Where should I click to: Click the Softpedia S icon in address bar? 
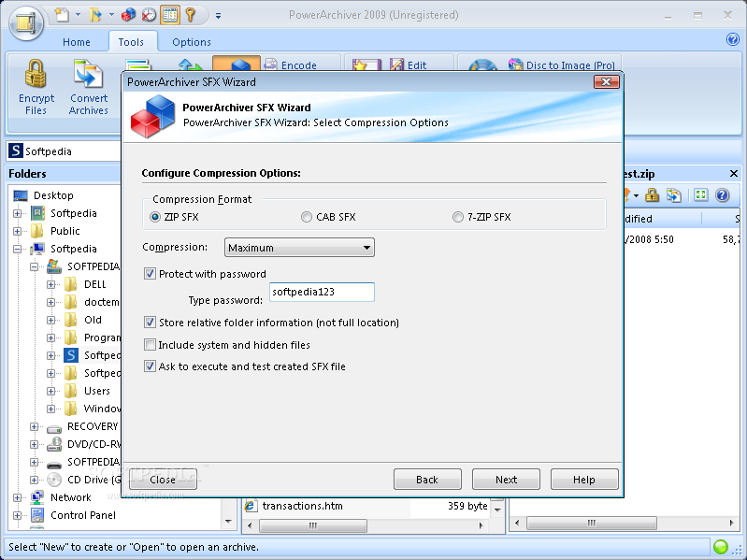(15, 151)
